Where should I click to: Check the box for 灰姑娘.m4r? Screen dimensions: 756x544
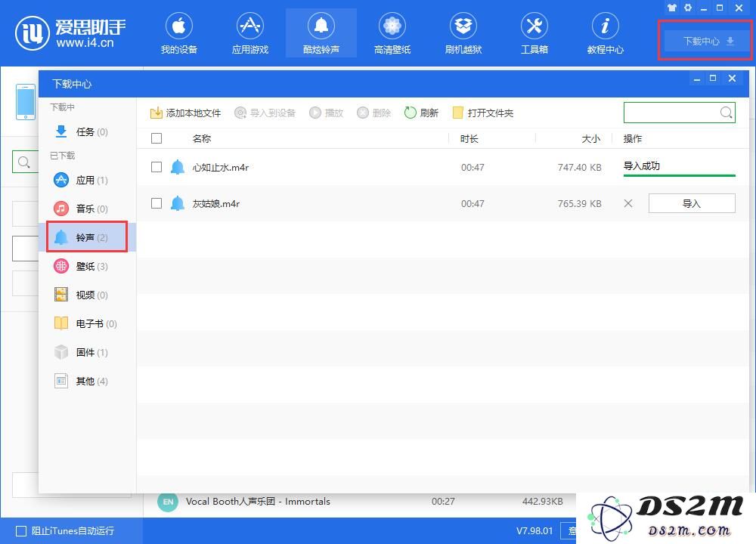[156, 202]
